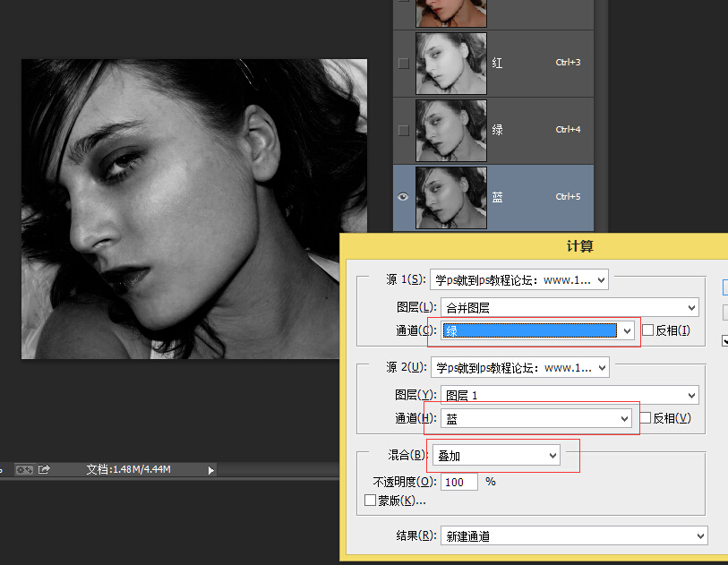
Task: Open Source 1 channel dropdown showing 绿
Action: (x=538, y=330)
